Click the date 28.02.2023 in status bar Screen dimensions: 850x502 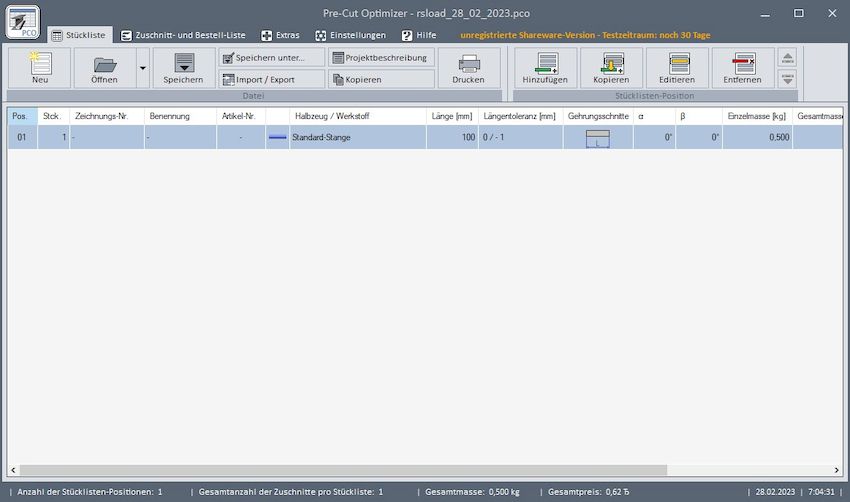point(775,492)
